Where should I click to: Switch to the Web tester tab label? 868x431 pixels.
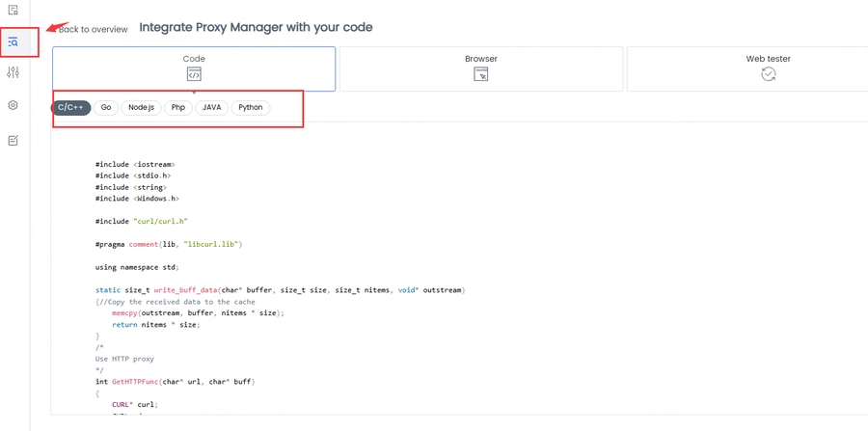pyautogui.click(x=768, y=59)
